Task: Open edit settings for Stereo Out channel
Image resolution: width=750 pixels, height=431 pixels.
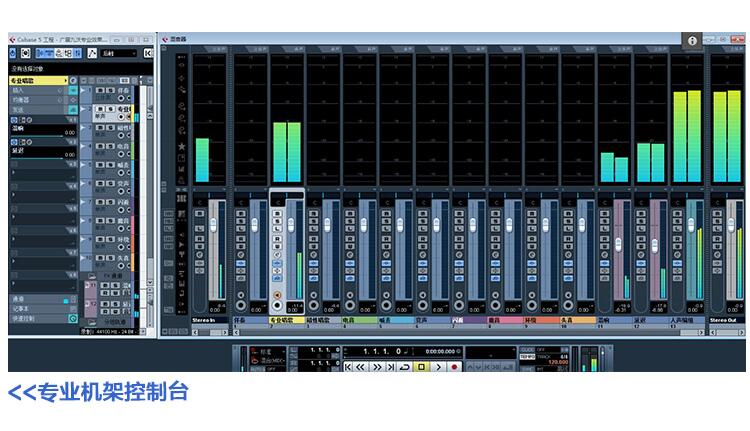Action: tap(717, 254)
